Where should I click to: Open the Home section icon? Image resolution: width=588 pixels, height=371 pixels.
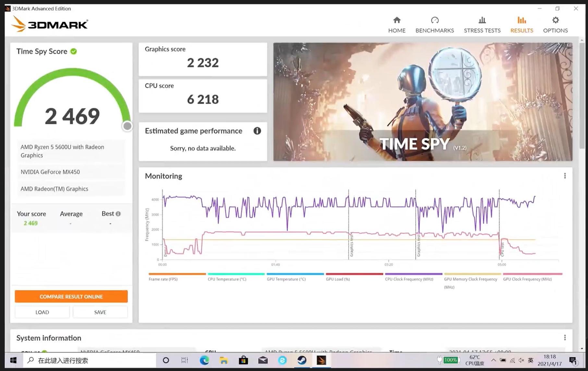[x=397, y=20]
